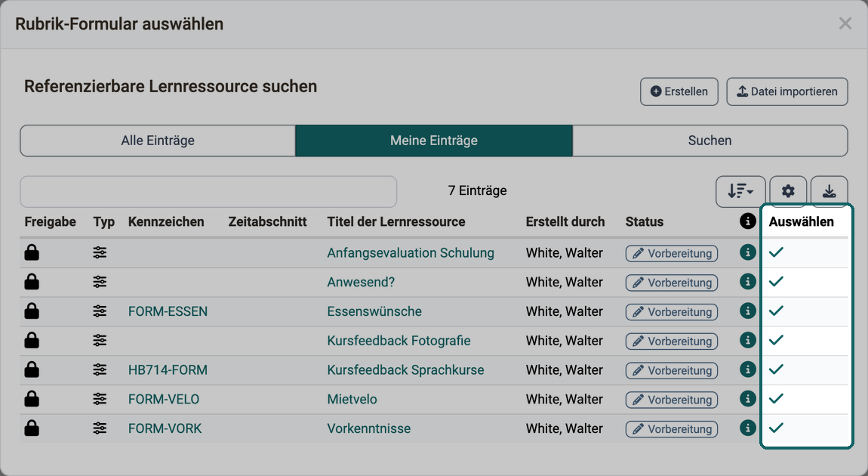Sort by Kennzeichen column header
This screenshot has width=868, height=476.
tap(166, 221)
